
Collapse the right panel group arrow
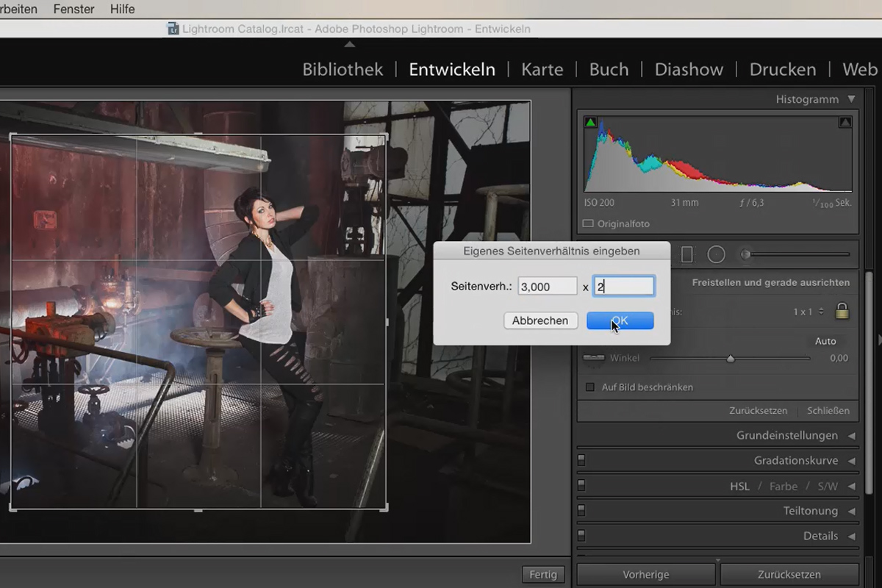[878, 339]
